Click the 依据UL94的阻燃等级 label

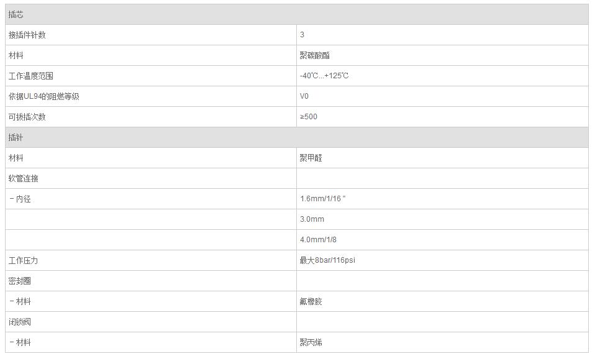[44, 96]
